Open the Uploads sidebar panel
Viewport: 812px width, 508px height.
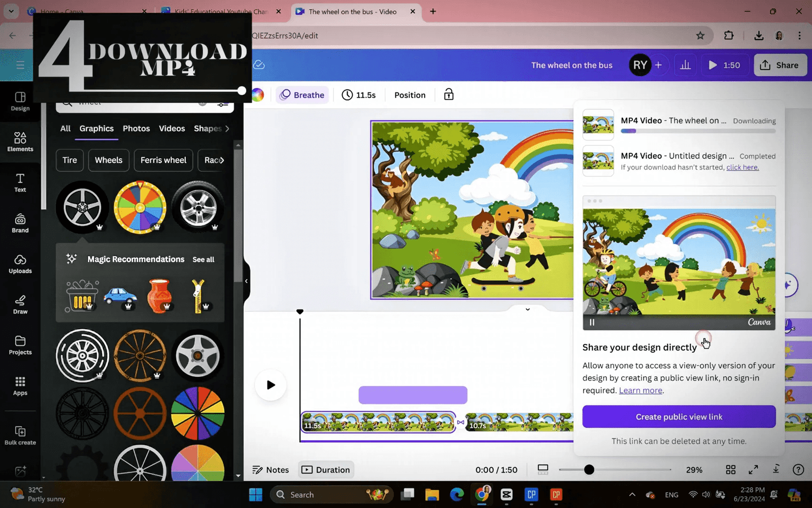[20, 264]
